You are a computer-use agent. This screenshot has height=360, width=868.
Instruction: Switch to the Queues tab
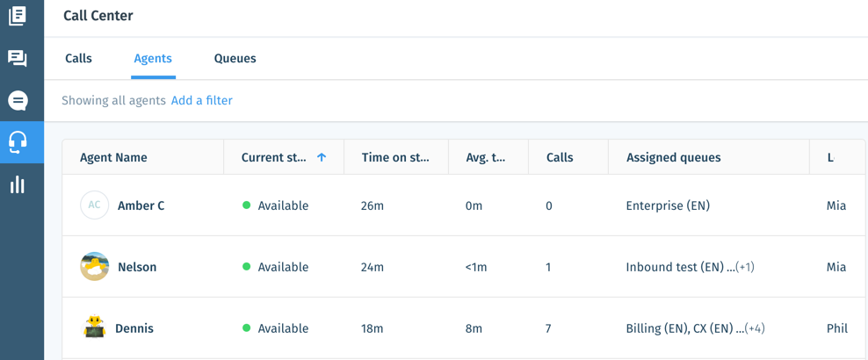tap(235, 59)
